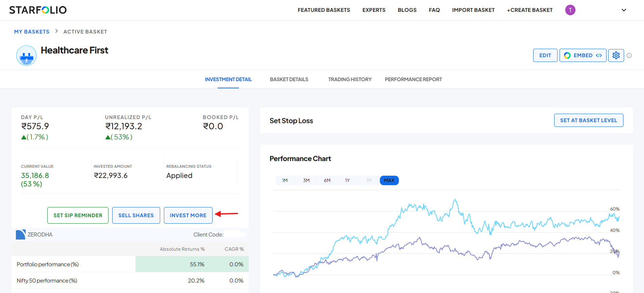Click the Invest More button

188,216
